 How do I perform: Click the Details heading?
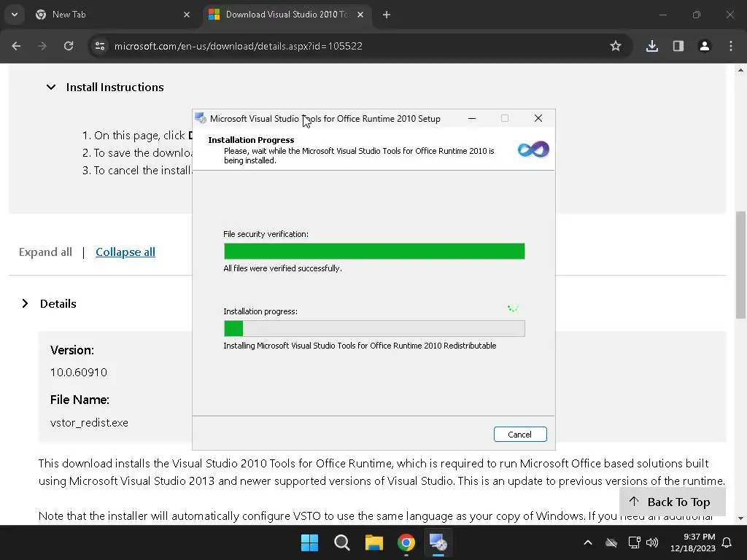point(58,304)
